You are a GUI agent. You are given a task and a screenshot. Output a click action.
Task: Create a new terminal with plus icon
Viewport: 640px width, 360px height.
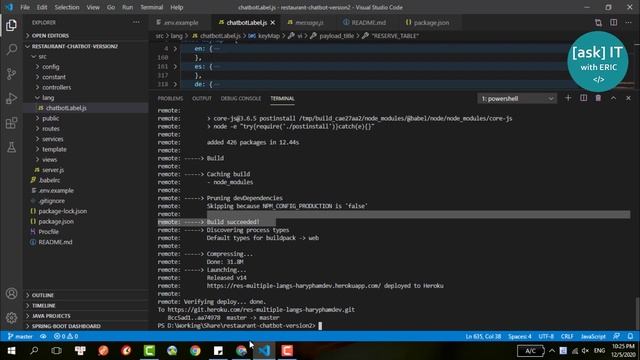click(x=568, y=98)
